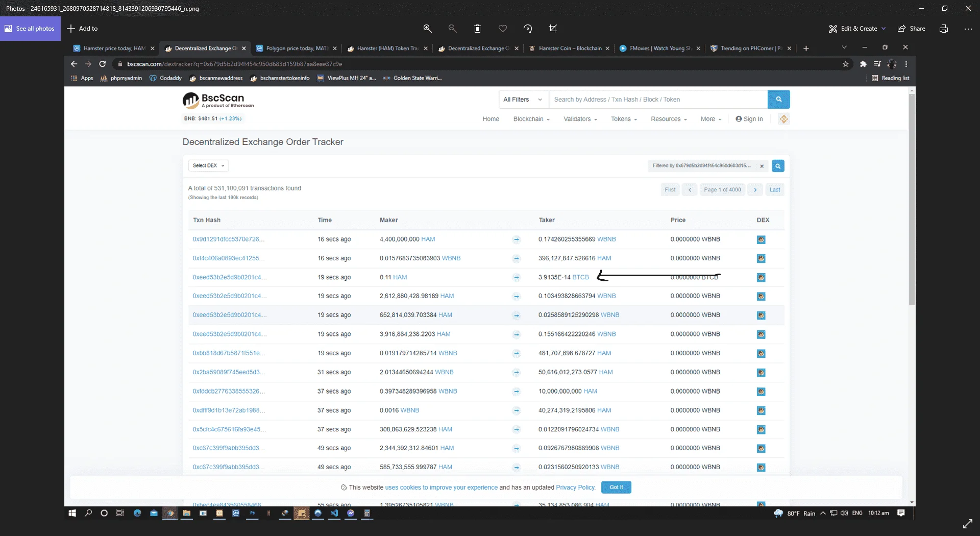The width and height of the screenshot is (980, 536).
Task: Click the page vertical scrollbar
Action: [912, 199]
